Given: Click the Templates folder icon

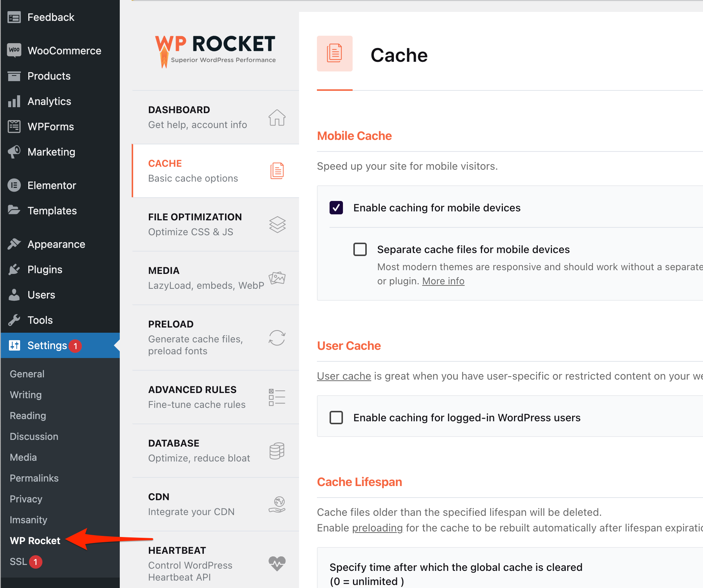Looking at the screenshot, I should [x=14, y=210].
